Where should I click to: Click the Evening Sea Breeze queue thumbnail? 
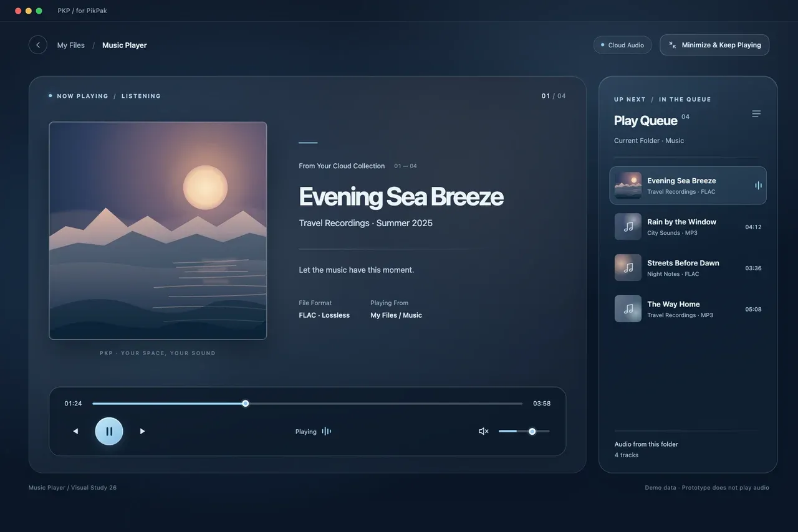pyautogui.click(x=628, y=186)
